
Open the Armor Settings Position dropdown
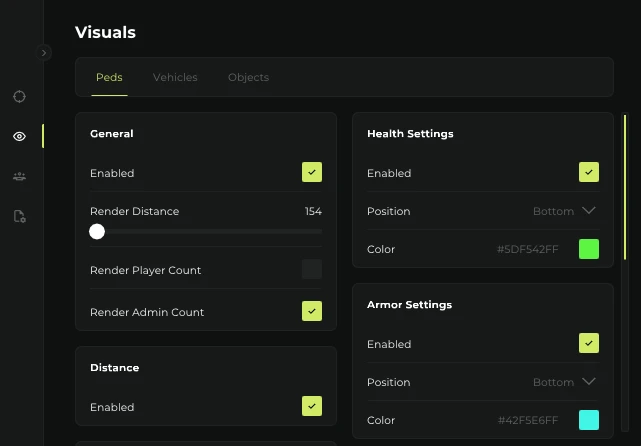(x=565, y=382)
